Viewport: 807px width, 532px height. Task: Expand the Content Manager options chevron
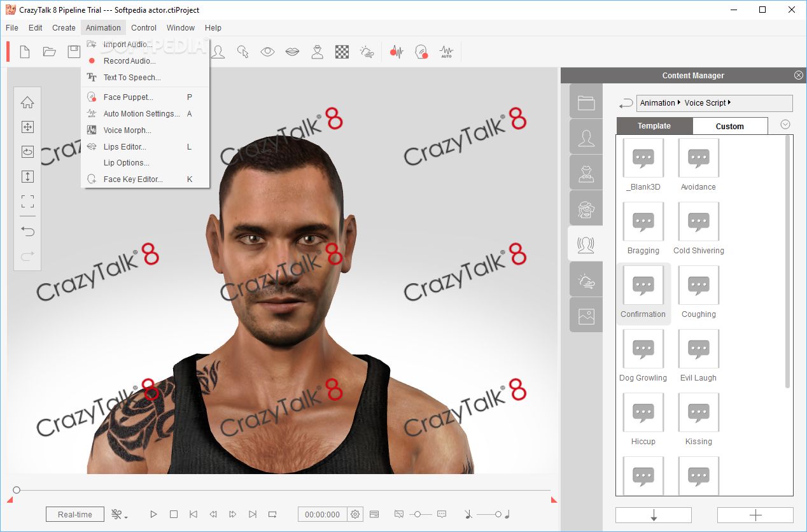click(785, 125)
